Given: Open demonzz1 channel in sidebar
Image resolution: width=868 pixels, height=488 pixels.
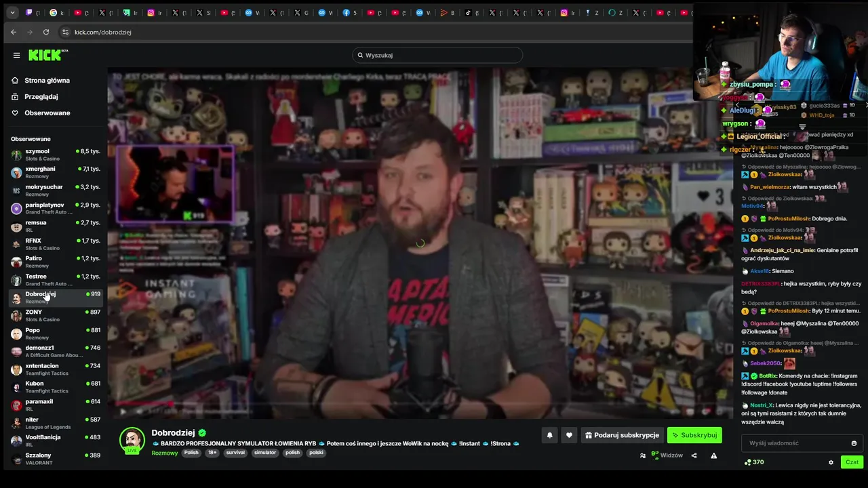Looking at the screenshot, I should (x=56, y=351).
